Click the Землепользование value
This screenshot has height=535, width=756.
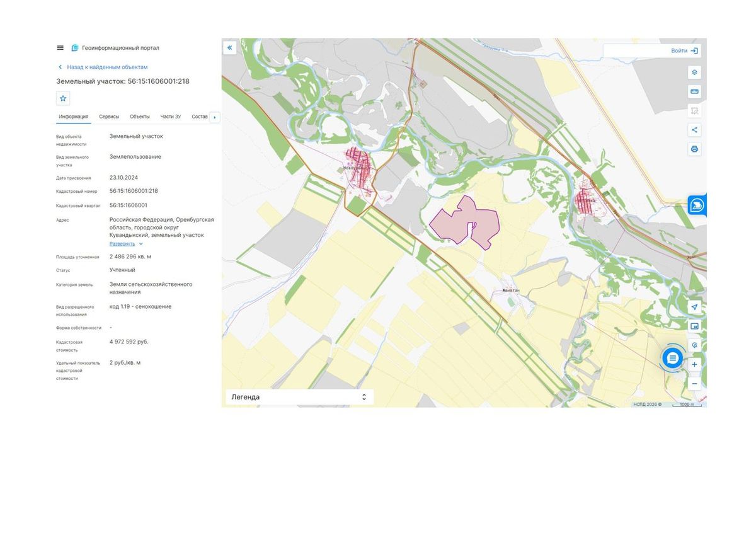(135, 156)
